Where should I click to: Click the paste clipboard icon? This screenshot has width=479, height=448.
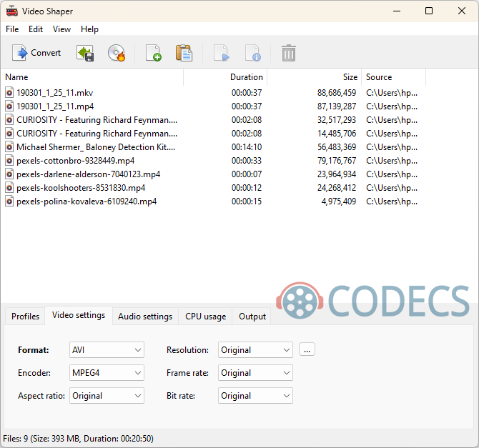184,53
